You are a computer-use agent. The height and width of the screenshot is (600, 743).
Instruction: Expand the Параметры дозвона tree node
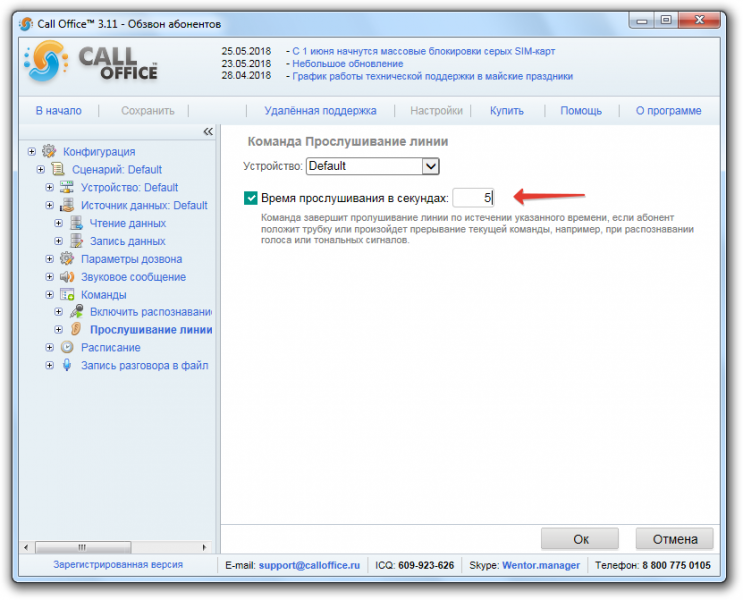pos(49,259)
